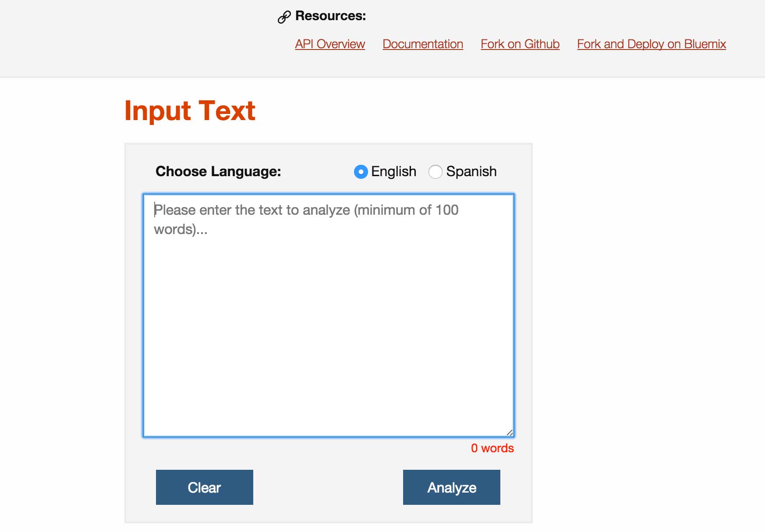Image resolution: width=765 pixels, height=532 pixels.
Task: Click the Choose Language label
Action: click(x=218, y=171)
